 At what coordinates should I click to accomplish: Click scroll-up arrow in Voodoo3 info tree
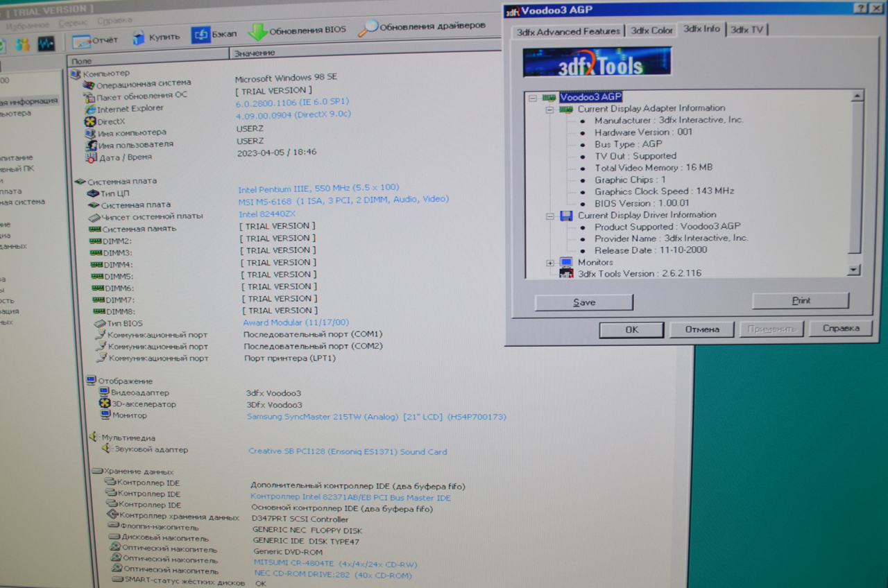tap(856, 97)
